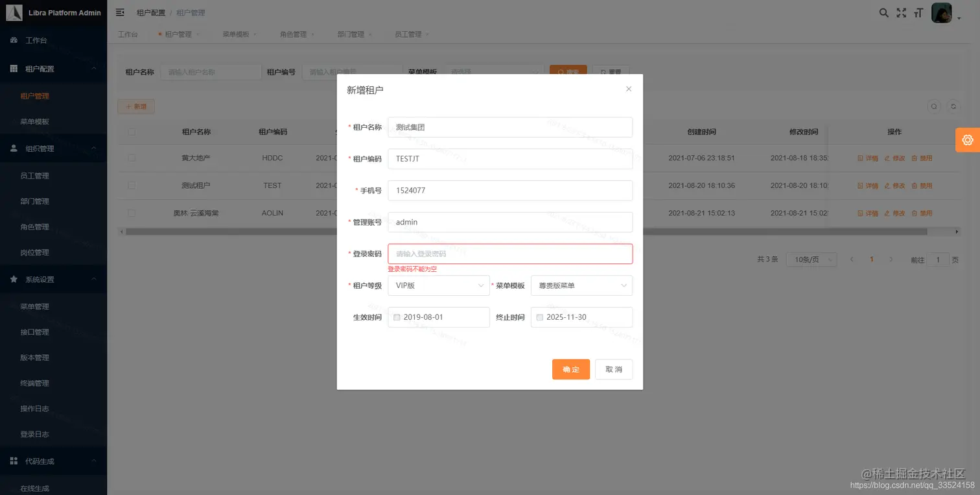Check the 奥林·云溪海棠 row checkbox
Viewport: 980px width, 495px height.
(x=132, y=213)
